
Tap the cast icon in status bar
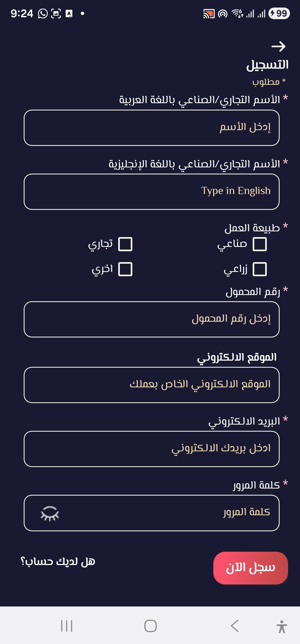(209, 14)
